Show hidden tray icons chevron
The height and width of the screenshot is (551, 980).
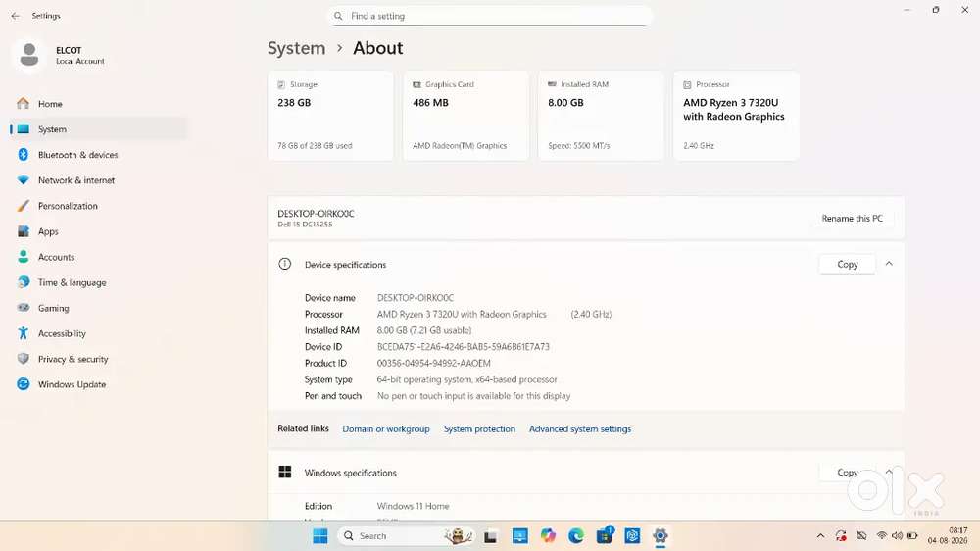(x=820, y=536)
